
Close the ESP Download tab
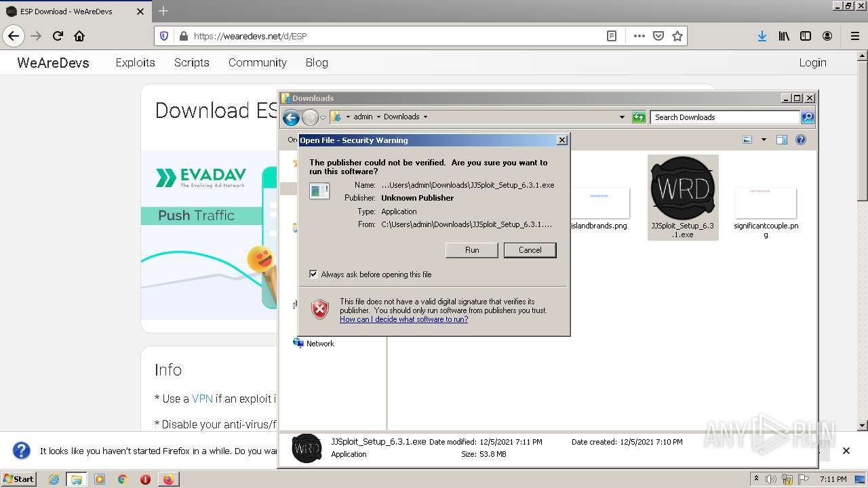coord(140,12)
